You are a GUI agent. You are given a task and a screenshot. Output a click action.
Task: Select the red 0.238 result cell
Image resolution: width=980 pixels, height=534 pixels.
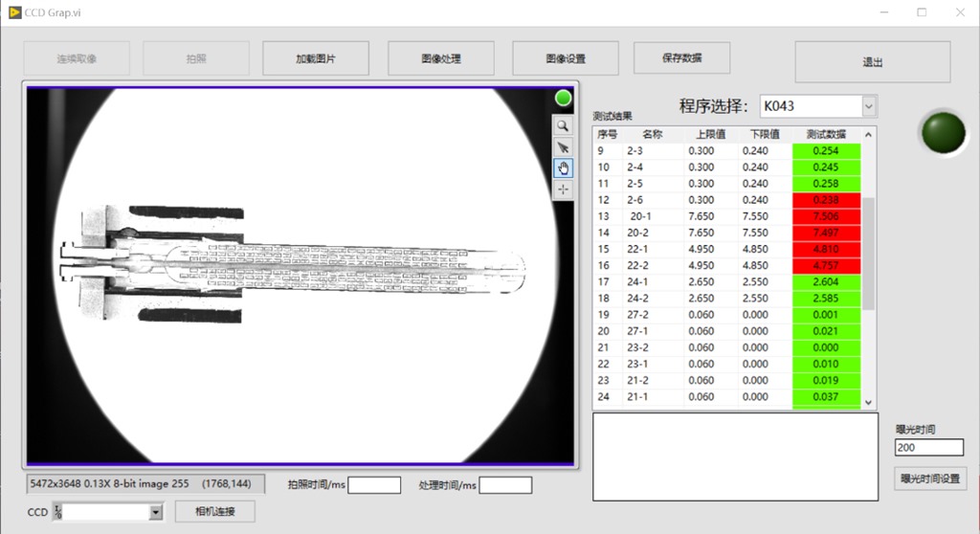click(826, 200)
